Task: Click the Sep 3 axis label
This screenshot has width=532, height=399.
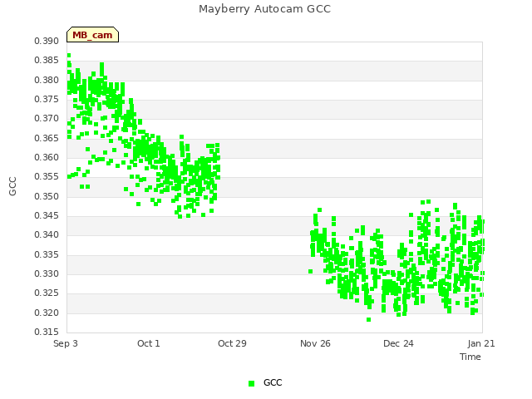Action: click(x=66, y=343)
